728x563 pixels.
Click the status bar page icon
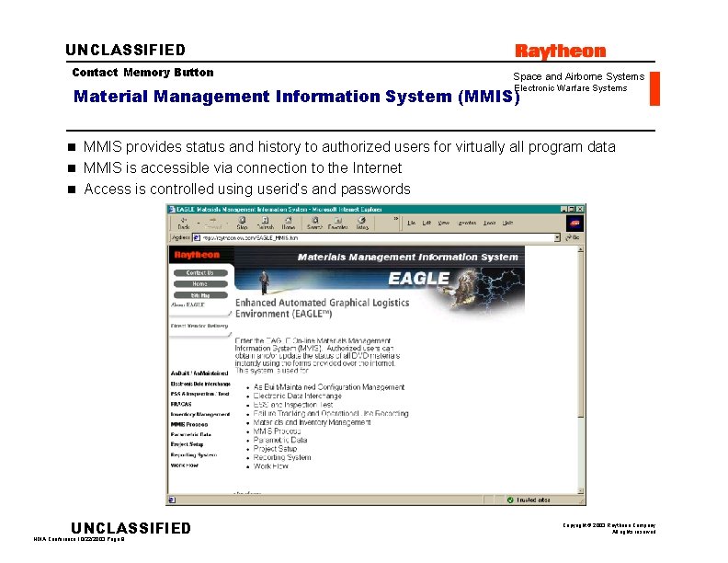tap(172, 500)
